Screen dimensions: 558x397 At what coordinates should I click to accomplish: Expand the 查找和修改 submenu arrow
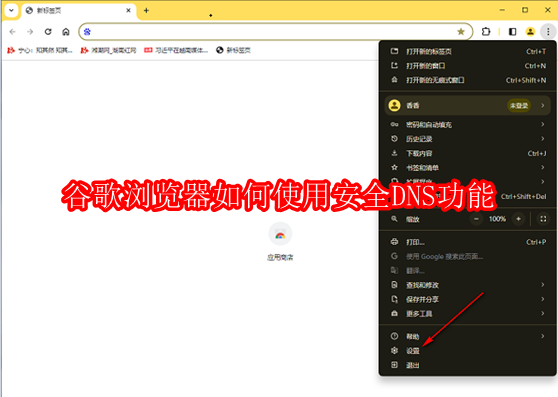(543, 285)
